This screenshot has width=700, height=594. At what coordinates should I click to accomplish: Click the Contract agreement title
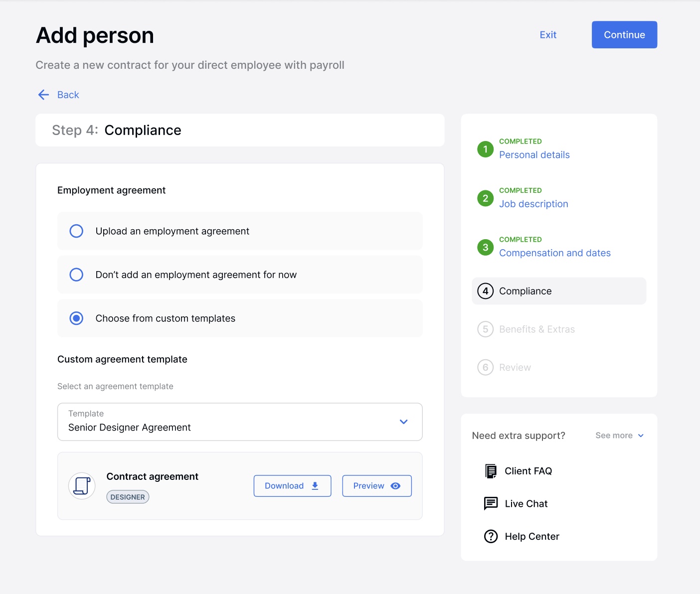pos(152,476)
